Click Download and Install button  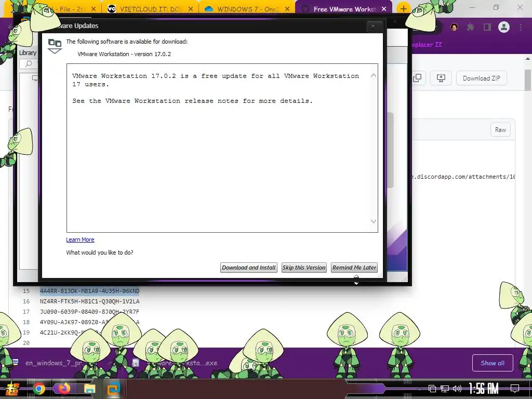coord(249,268)
